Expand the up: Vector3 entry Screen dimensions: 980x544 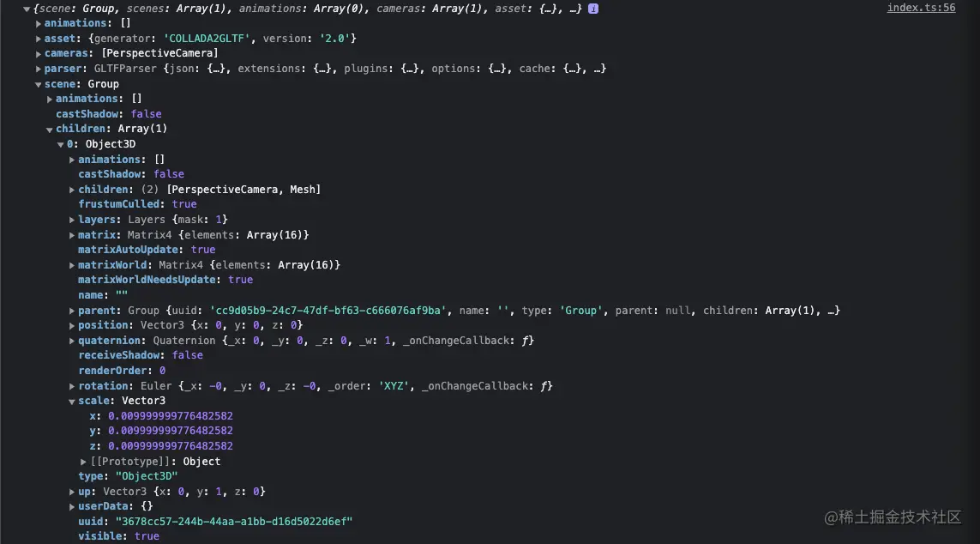pyautogui.click(x=72, y=493)
